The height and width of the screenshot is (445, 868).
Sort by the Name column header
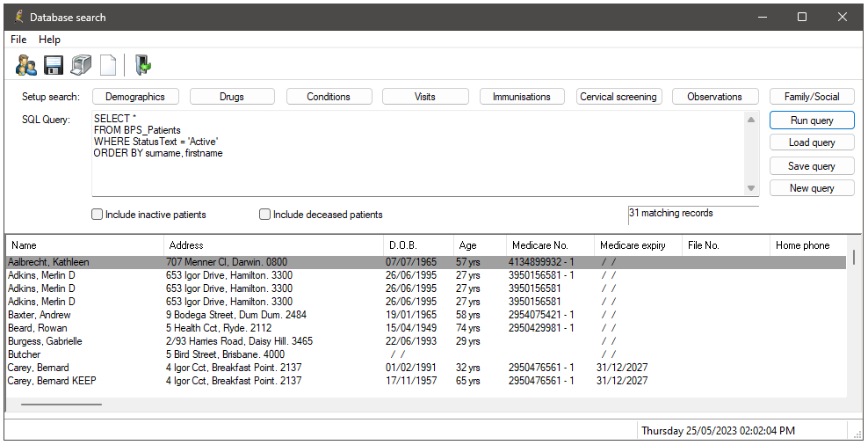pyautogui.click(x=84, y=245)
